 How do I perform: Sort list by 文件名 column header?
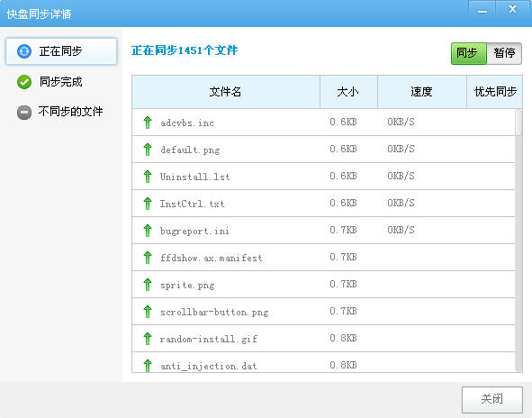click(x=226, y=92)
